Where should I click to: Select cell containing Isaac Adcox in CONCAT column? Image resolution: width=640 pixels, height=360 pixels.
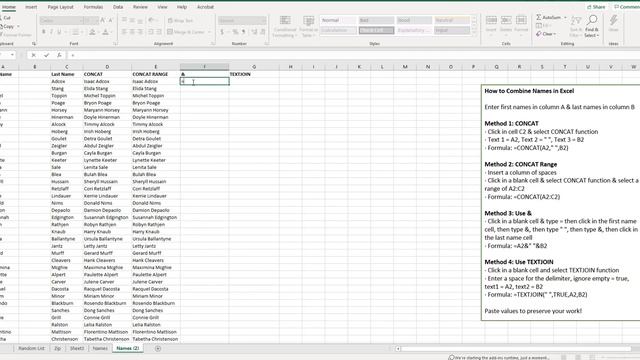107,82
